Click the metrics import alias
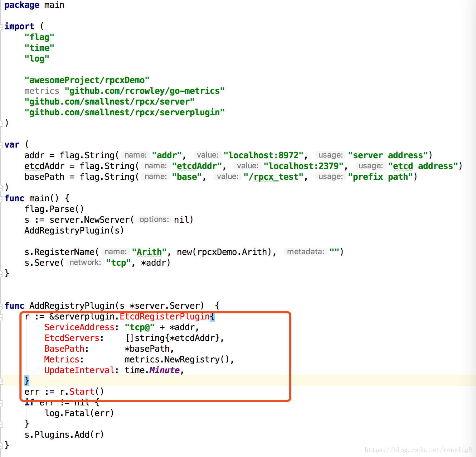476x457 pixels. 42,91
